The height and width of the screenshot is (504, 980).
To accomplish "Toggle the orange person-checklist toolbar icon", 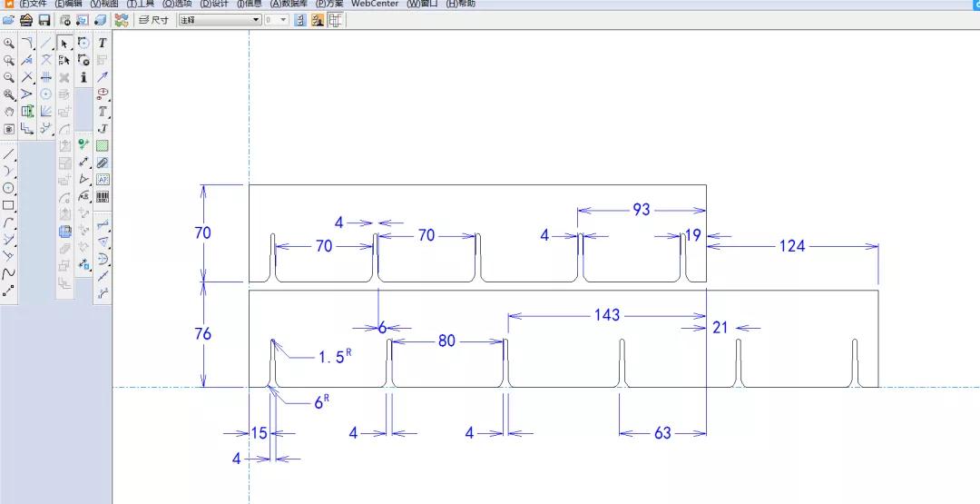I will pyautogui.click(x=318, y=20).
